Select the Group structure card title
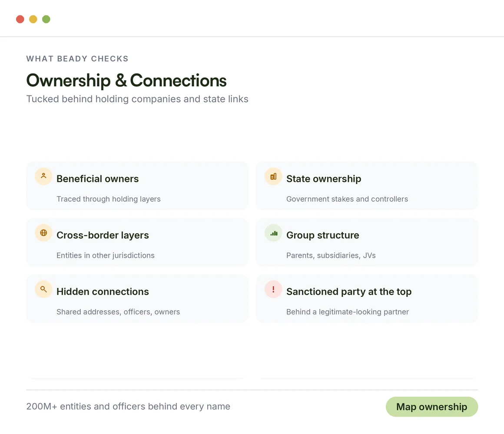The image size is (504, 434). pyautogui.click(x=323, y=235)
